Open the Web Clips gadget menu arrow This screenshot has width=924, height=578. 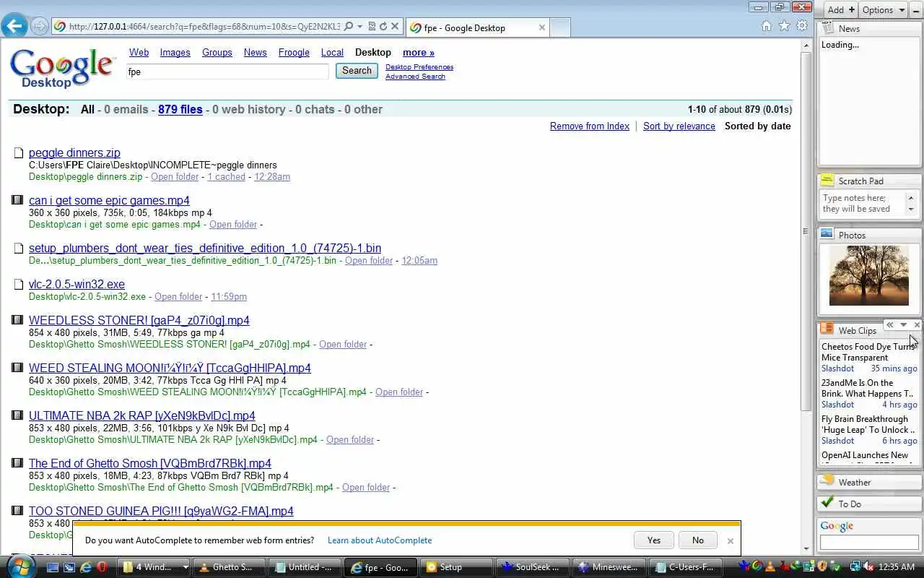coord(903,325)
